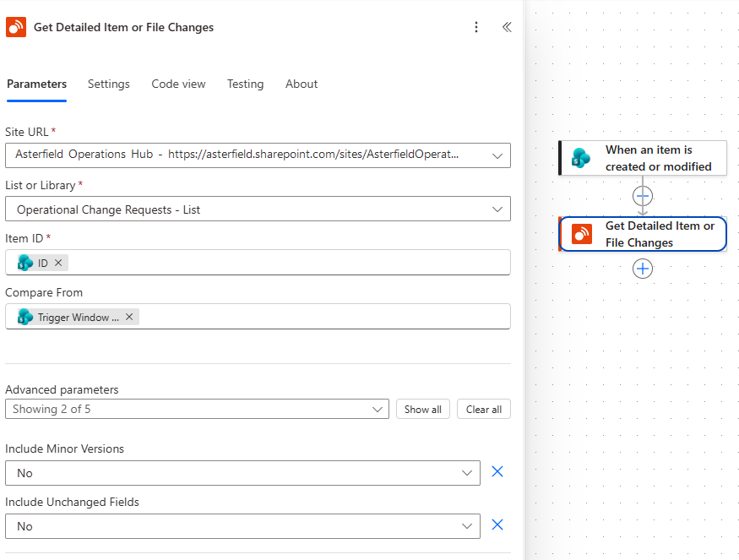This screenshot has height=560, width=739.
Task: Open the Settings tab
Action: (109, 84)
